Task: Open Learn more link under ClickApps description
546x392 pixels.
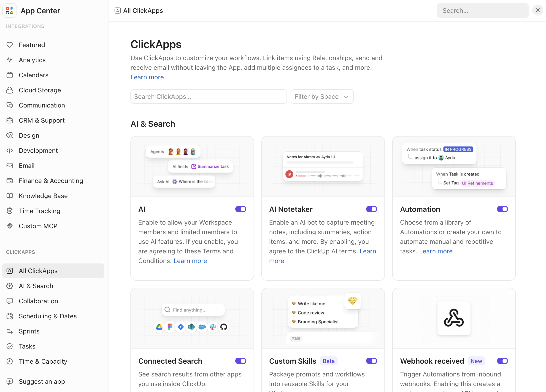Action: 147,77
